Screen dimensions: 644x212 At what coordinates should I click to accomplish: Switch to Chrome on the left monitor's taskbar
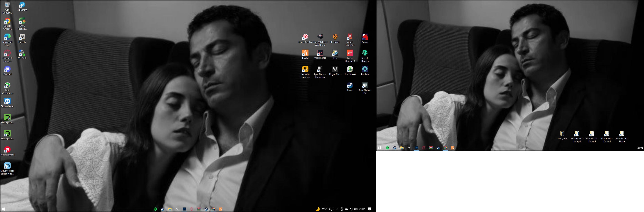pos(213,209)
